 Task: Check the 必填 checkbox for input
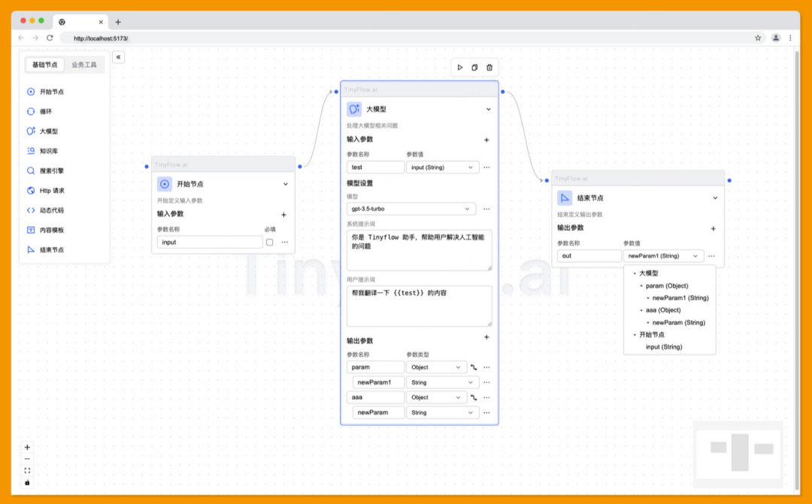coord(269,242)
